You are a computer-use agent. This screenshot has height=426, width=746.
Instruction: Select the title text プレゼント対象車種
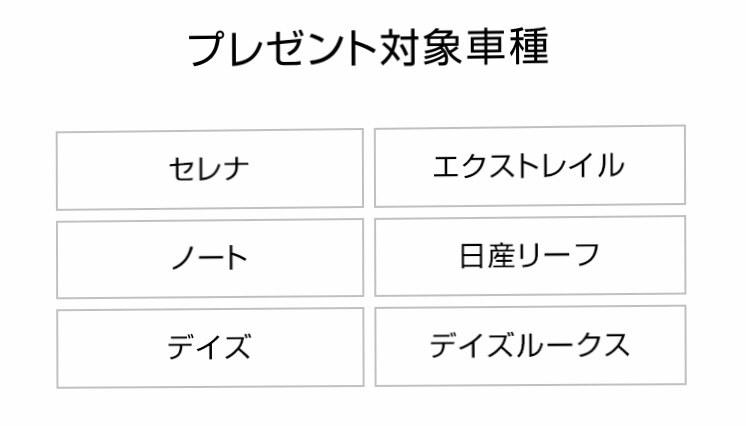point(368,48)
